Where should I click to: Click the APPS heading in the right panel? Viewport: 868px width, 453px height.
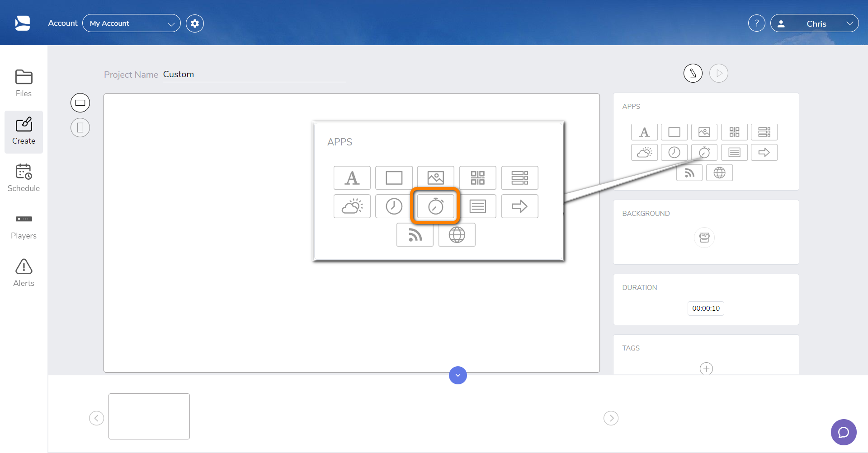(631, 107)
